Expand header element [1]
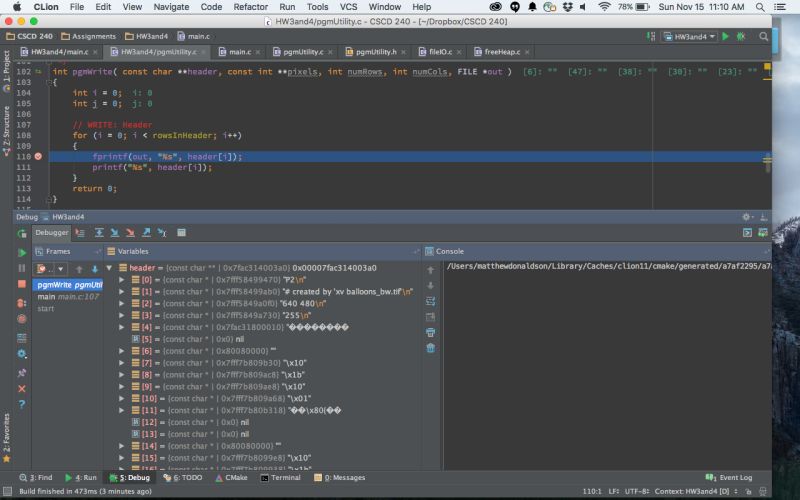The image size is (800, 500). pyautogui.click(x=121, y=292)
